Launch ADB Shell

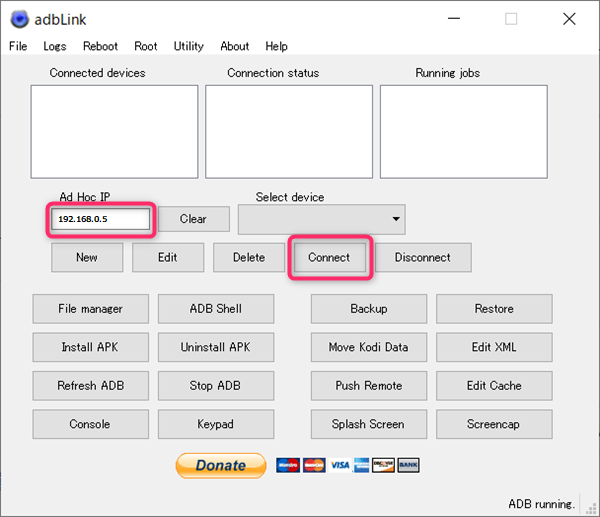[216, 309]
